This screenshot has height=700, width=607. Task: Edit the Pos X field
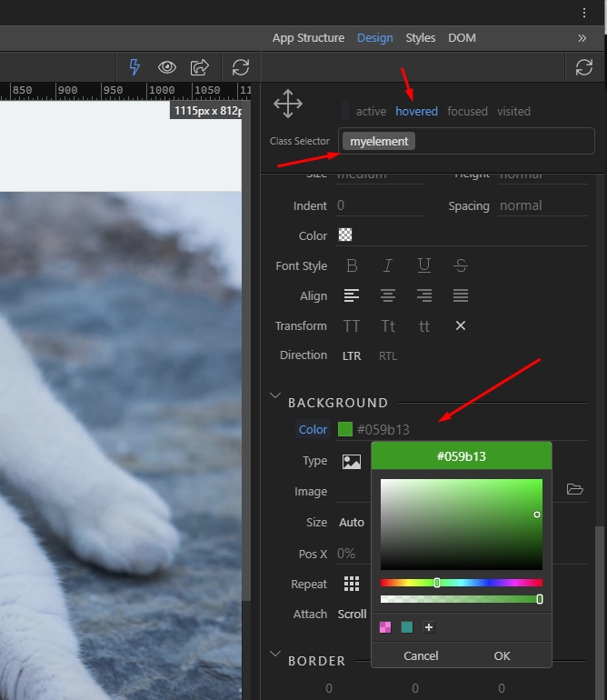pyautogui.click(x=353, y=554)
